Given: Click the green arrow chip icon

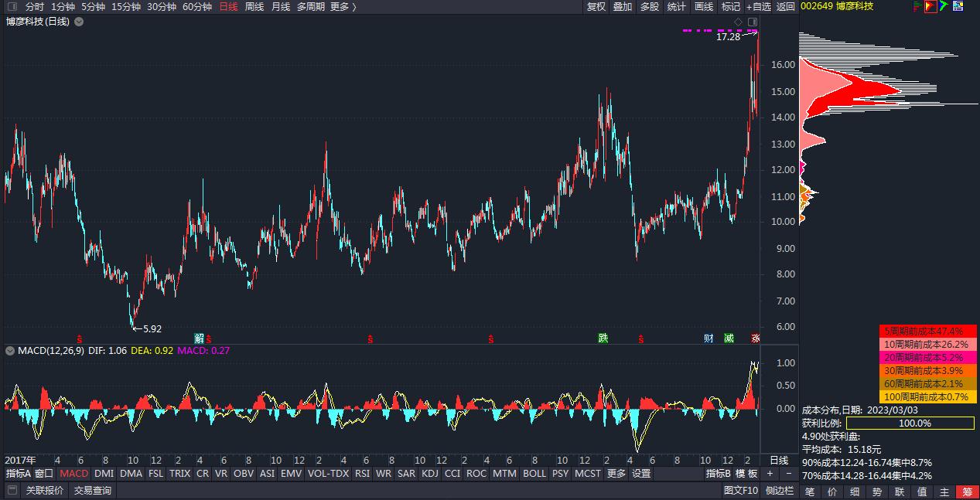Looking at the screenshot, I should (944, 7).
